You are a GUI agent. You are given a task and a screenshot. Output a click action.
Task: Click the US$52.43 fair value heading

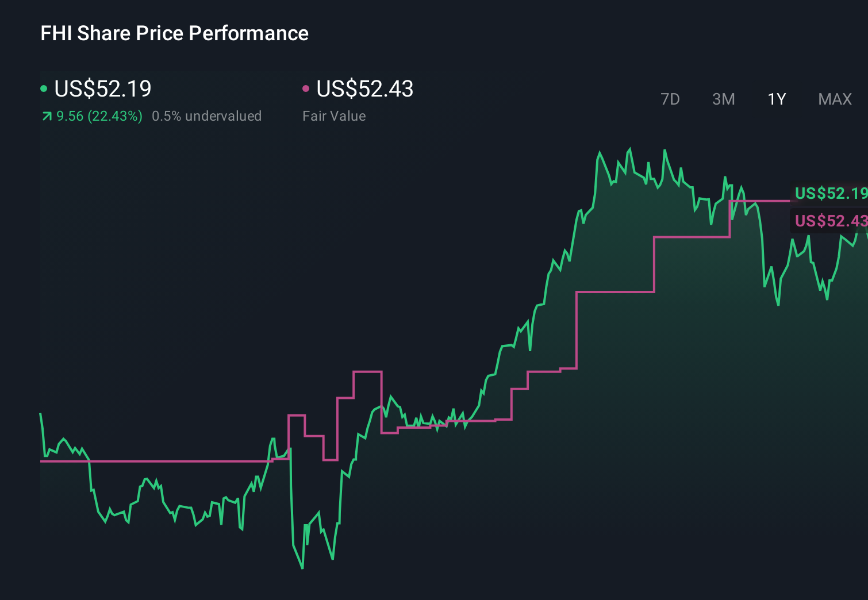point(364,89)
